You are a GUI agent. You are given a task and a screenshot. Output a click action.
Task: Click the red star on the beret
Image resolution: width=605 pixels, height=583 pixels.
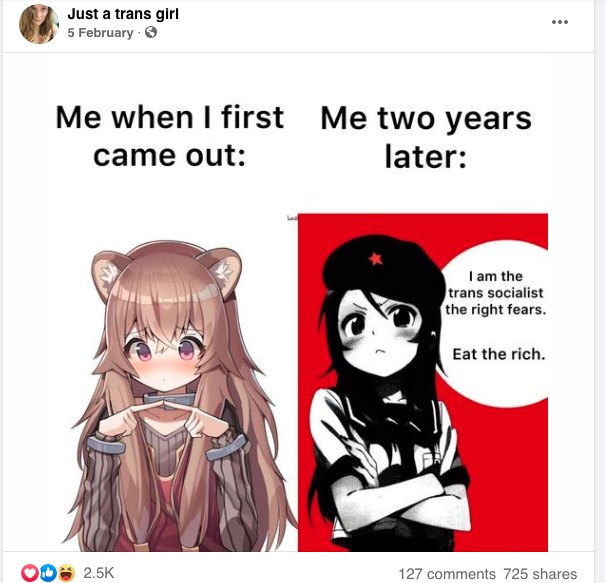click(x=375, y=259)
